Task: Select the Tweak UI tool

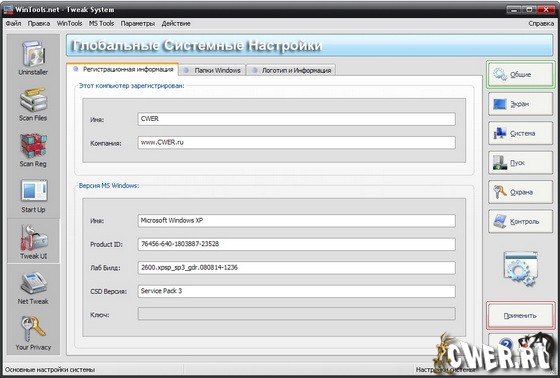Action: pyautogui.click(x=33, y=242)
